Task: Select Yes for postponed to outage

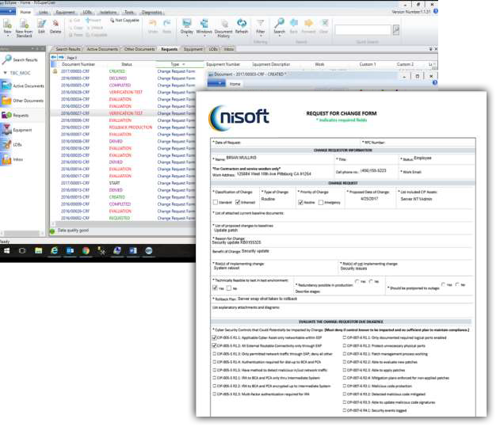Action: tap(443, 284)
